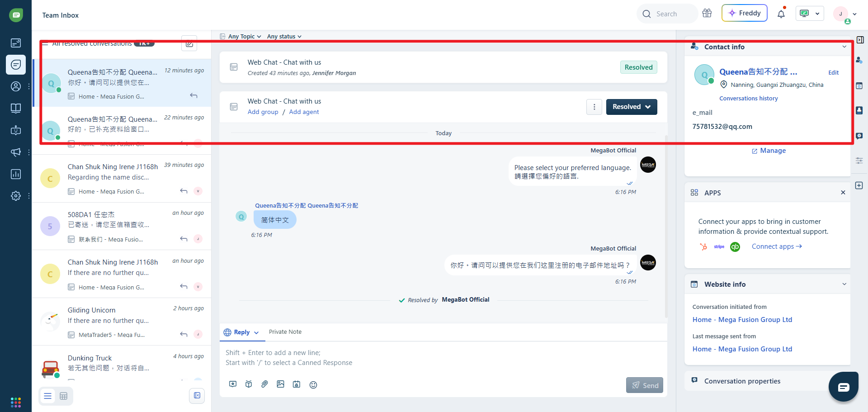Click the Connect apps link
The height and width of the screenshot is (412, 868).
coord(777,246)
